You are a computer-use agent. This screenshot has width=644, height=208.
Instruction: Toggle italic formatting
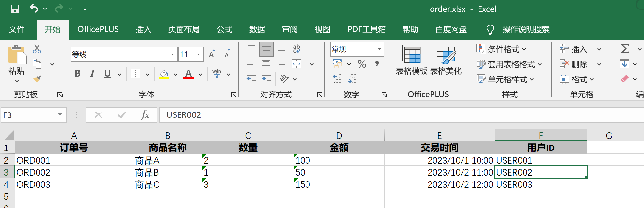coord(92,73)
